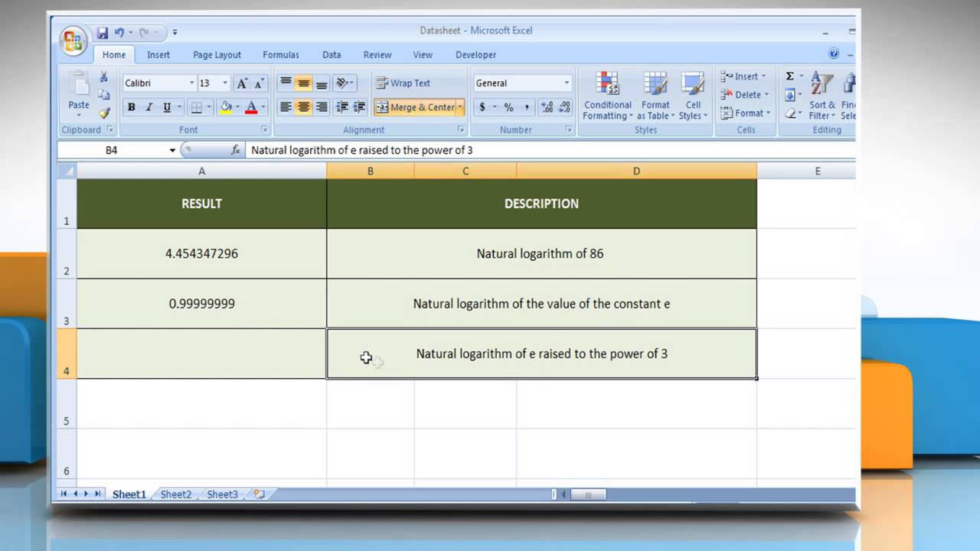Align text to the right

[x=322, y=107]
